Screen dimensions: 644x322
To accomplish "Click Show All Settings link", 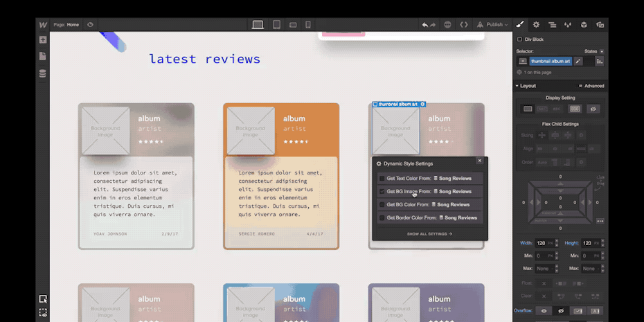I will click(x=429, y=234).
